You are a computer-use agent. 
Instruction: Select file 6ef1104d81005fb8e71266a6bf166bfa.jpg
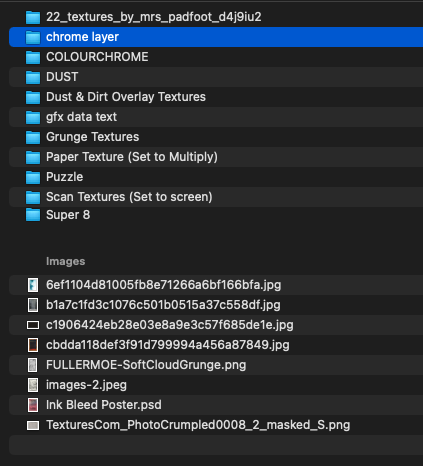click(x=216, y=285)
